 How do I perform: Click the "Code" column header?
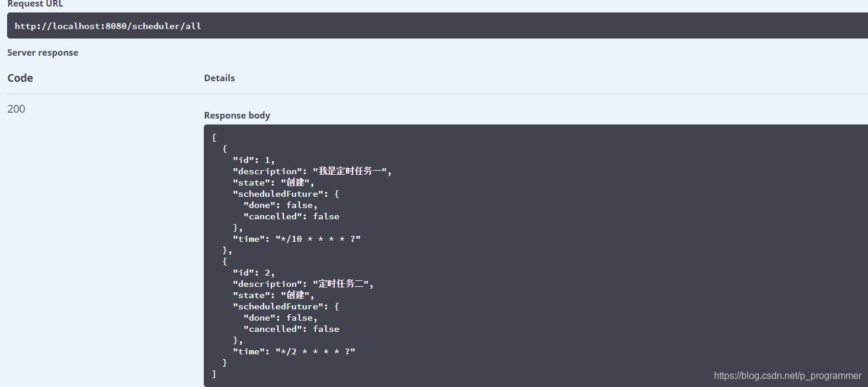20,78
